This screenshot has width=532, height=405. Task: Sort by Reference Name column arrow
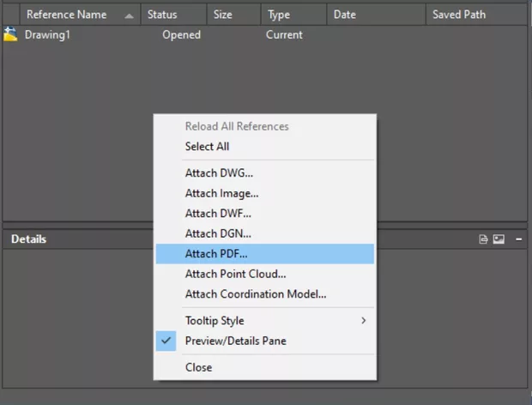pyautogui.click(x=129, y=15)
